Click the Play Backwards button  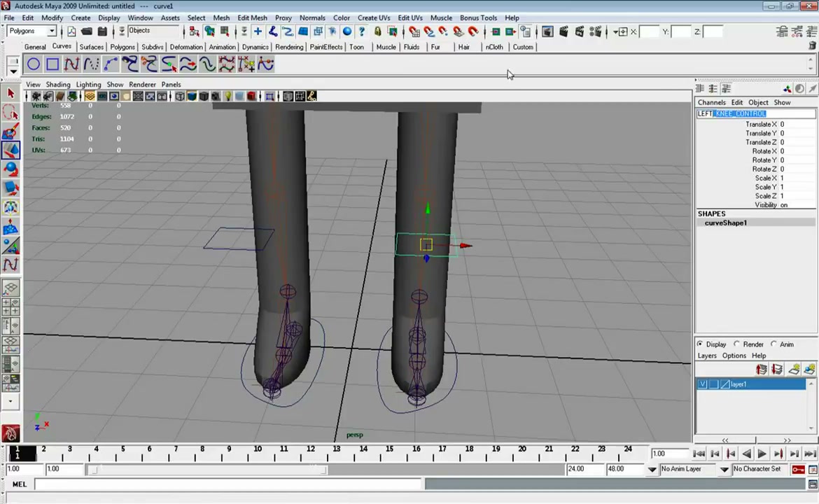(x=746, y=454)
